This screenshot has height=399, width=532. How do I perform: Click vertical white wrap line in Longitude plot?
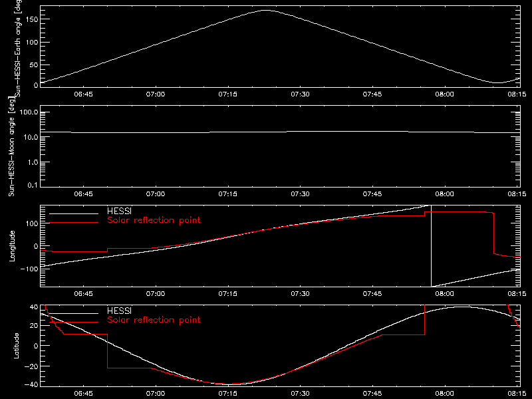(x=431, y=246)
